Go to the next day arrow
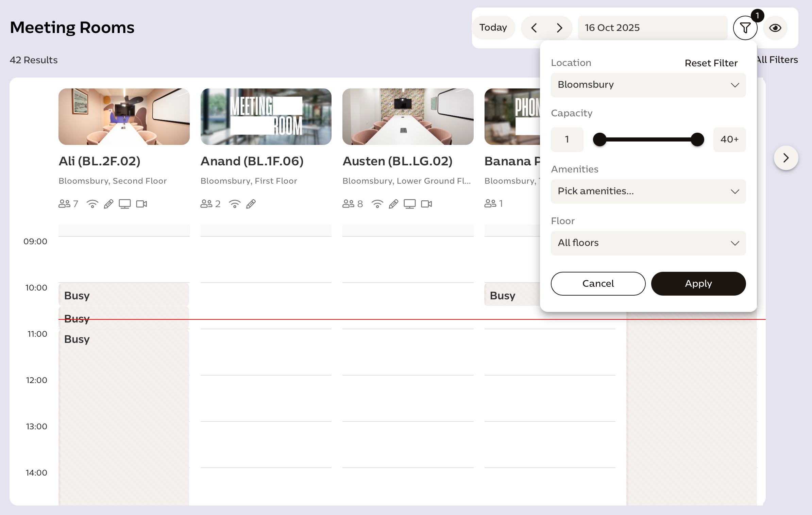The height and width of the screenshot is (515, 812). 559,28
